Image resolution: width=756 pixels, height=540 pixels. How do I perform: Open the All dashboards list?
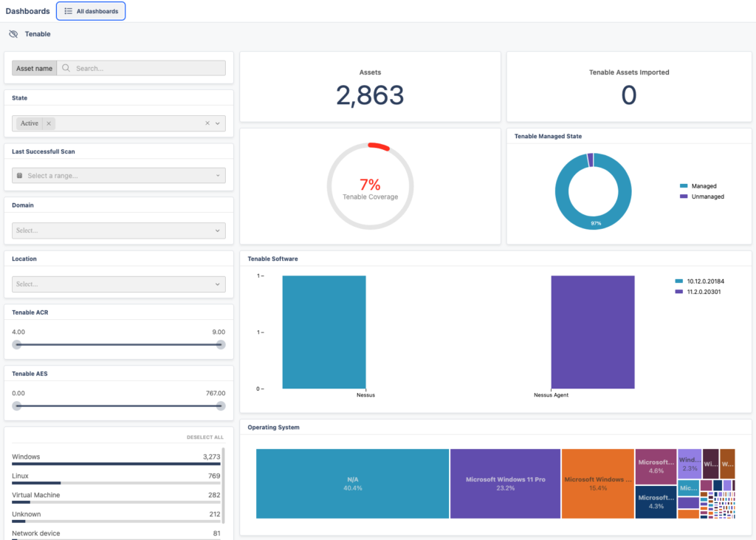click(x=91, y=11)
